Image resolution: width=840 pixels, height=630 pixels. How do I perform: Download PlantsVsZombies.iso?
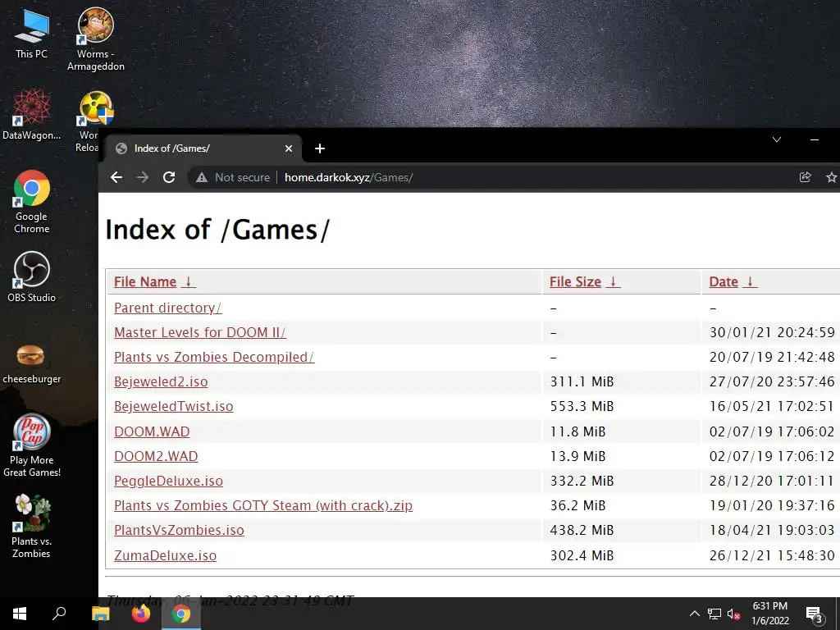[179, 531]
